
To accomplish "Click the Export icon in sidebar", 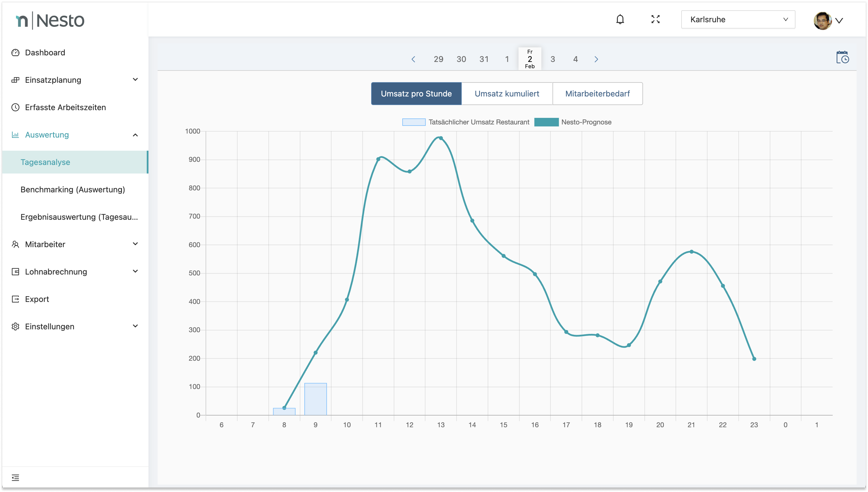I will (x=15, y=299).
